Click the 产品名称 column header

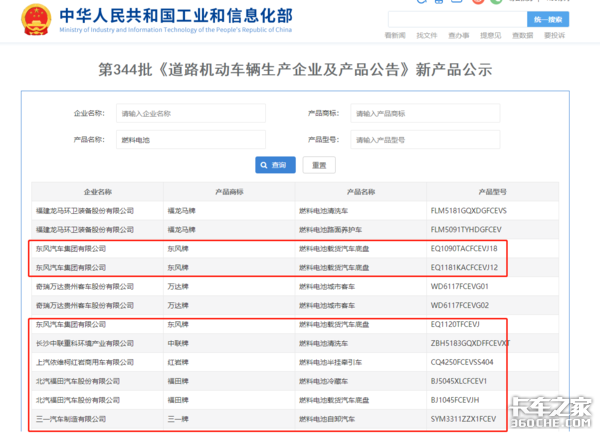coord(361,192)
